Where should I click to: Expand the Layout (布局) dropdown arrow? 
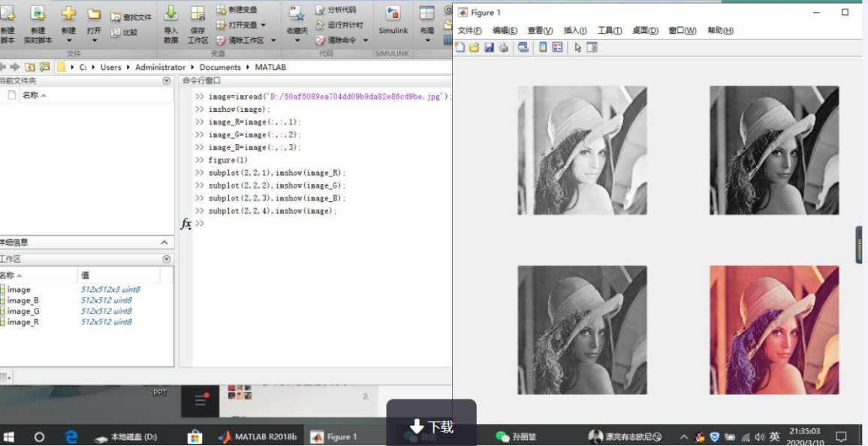click(426, 41)
